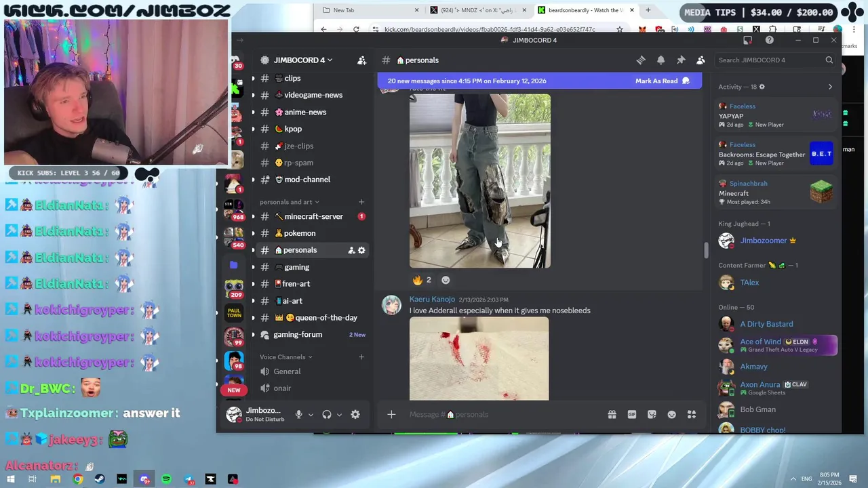Screen dimensions: 868x488
Task: Collapse the Voice Channels category
Action: (286, 357)
